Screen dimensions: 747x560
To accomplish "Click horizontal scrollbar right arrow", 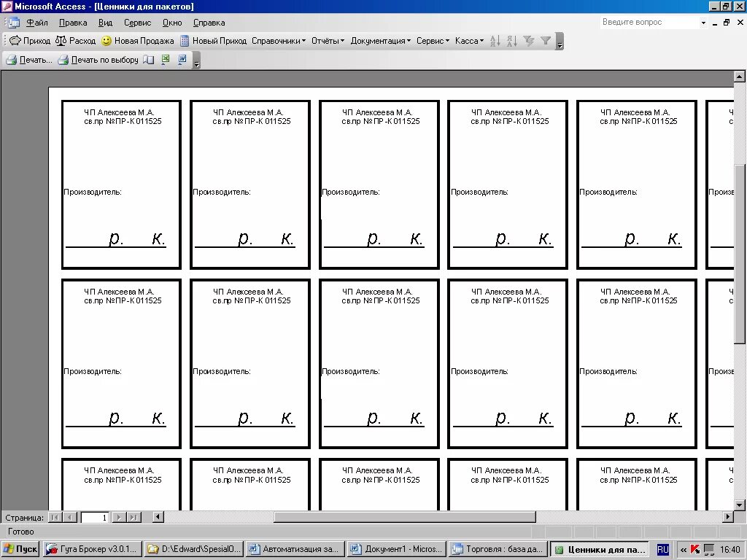I will pos(728,517).
